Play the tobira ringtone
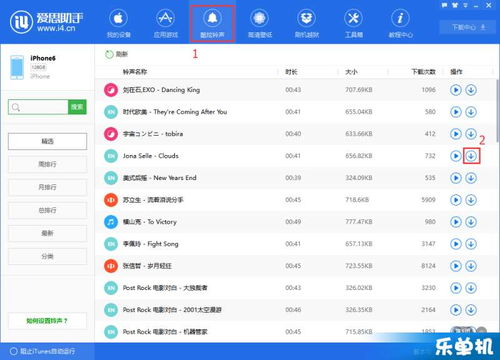The image size is (500, 360). 456,134
